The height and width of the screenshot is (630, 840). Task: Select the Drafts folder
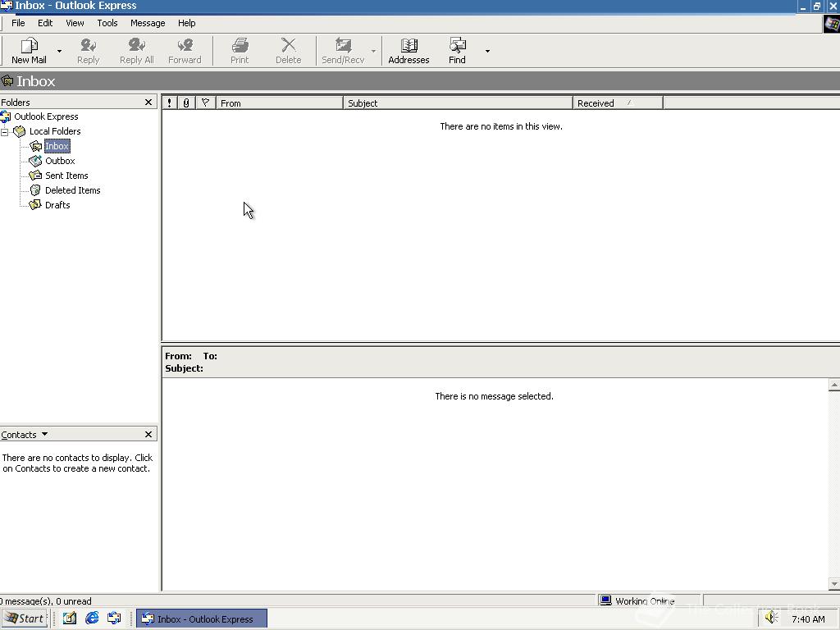pyautogui.click(x=57, y=205)
